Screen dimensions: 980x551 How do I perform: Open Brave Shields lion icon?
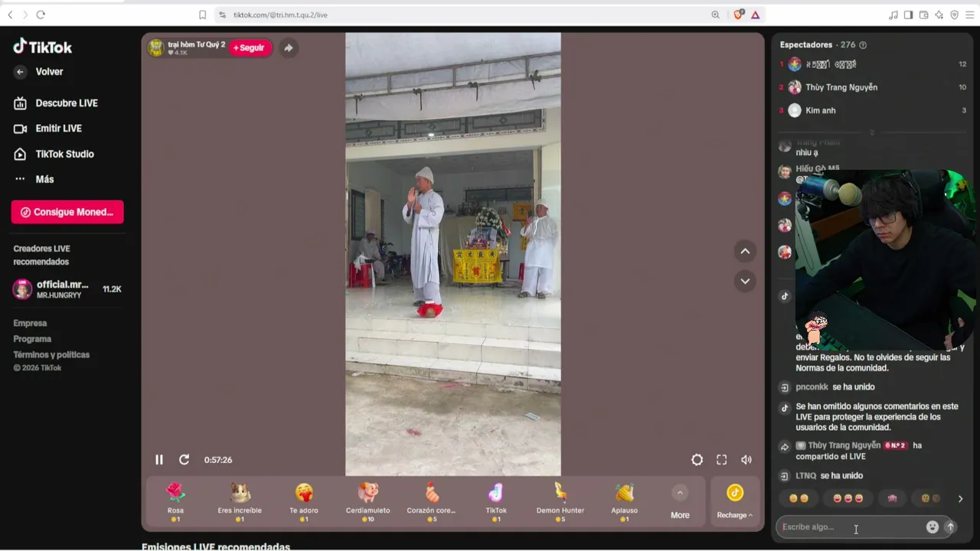738,15
